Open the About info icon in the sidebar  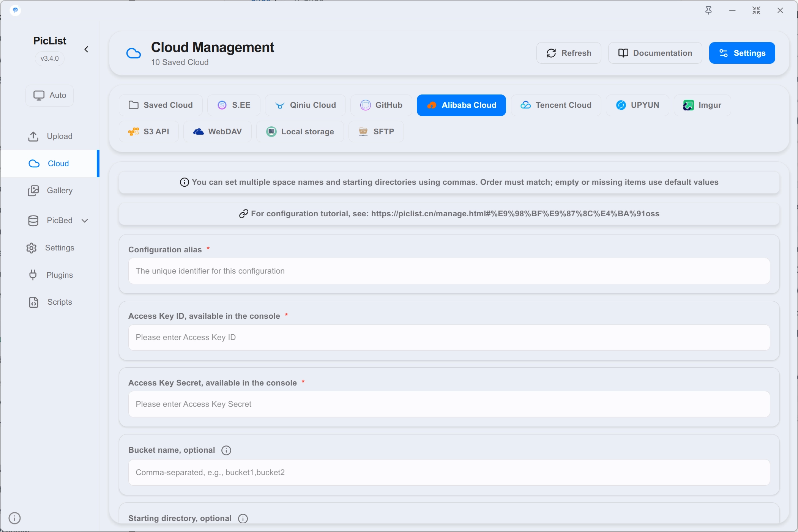pyautogui.click(x=14, y=518)
